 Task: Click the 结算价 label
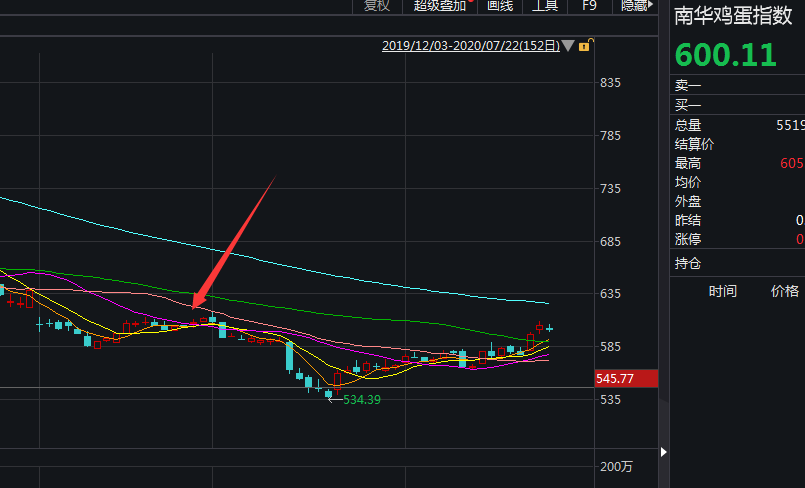694,144
